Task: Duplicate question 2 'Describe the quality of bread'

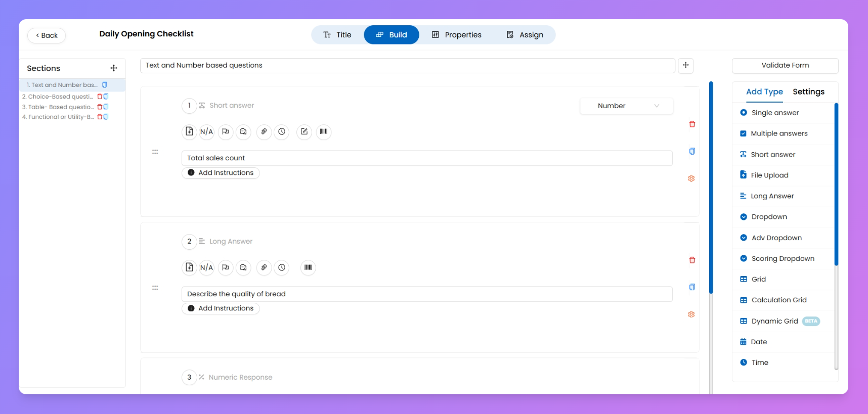Action: click(692, 287)
